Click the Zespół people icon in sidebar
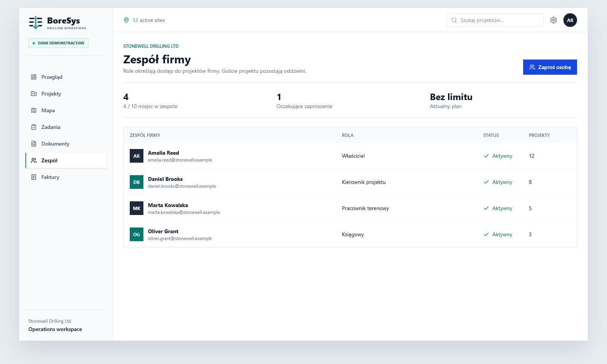Screen dimensions: 607x364 pyautogui.click(x=34, y=160)
